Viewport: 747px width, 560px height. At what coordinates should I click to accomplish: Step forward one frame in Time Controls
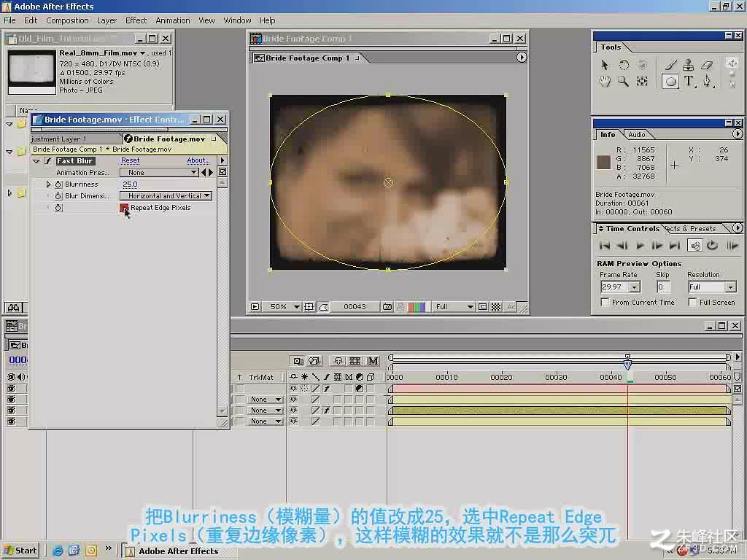pyautogui.click(x=657, y=246)
